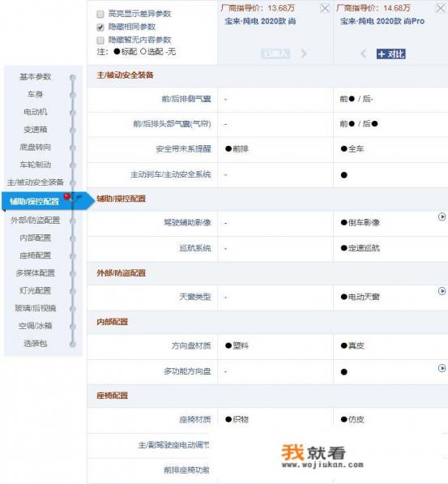Remove the 14.68万 car column with X
Viewport: 448px width, 484px height.
[441, 8]
